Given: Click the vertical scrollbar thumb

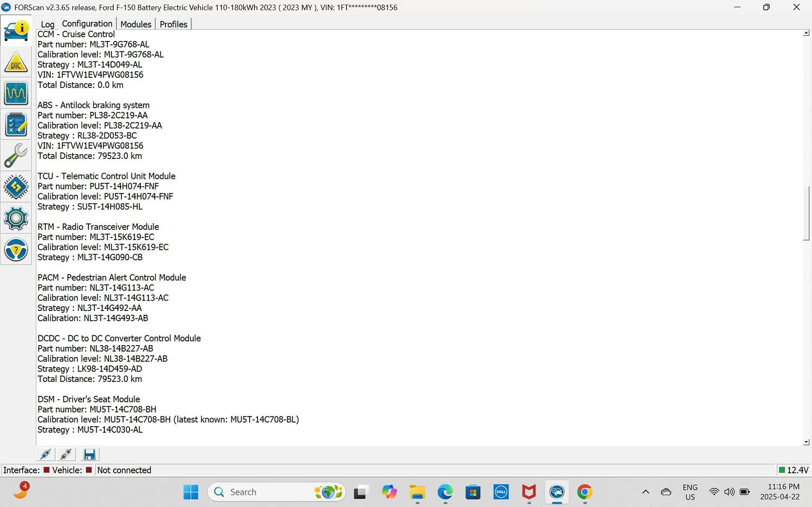Looking at the screenshot, I should coord(806,213).
